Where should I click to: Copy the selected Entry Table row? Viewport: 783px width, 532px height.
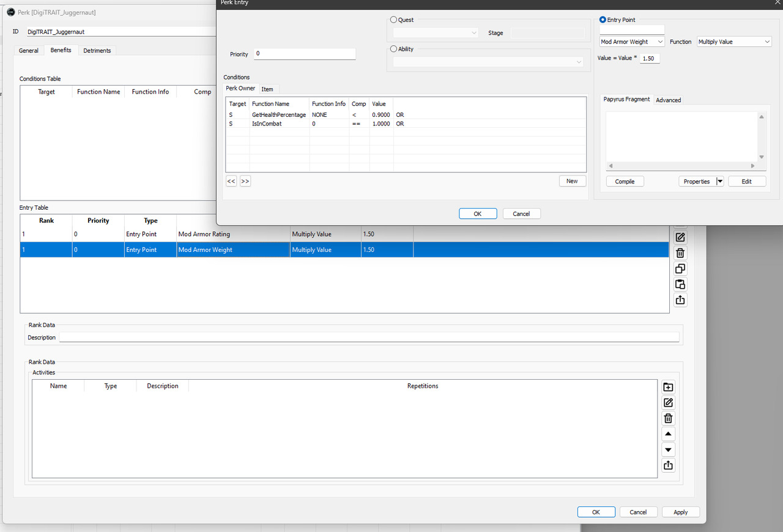point(680,269)
